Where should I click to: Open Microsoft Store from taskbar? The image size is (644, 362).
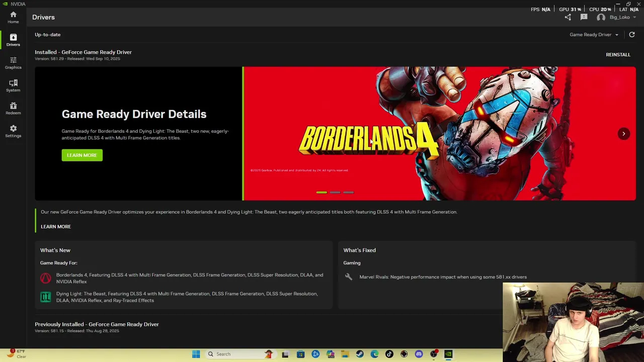[300, 354]
